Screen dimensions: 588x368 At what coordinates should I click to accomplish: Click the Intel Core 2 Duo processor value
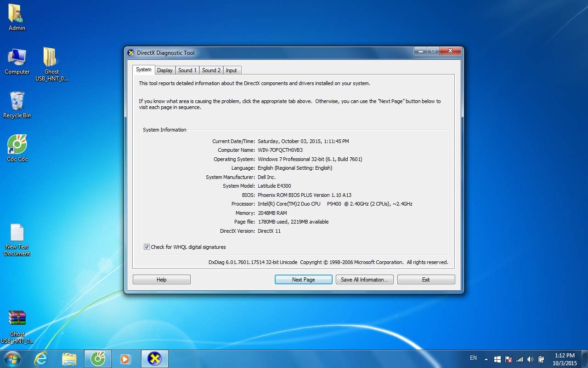tap(335, 204)
